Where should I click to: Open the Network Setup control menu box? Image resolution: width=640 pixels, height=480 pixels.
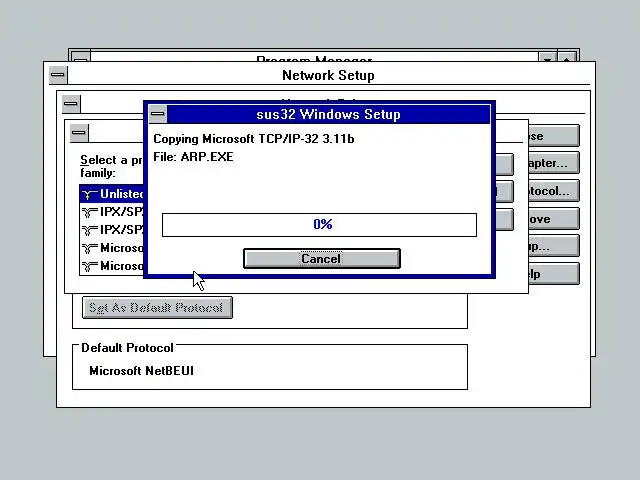58,75
